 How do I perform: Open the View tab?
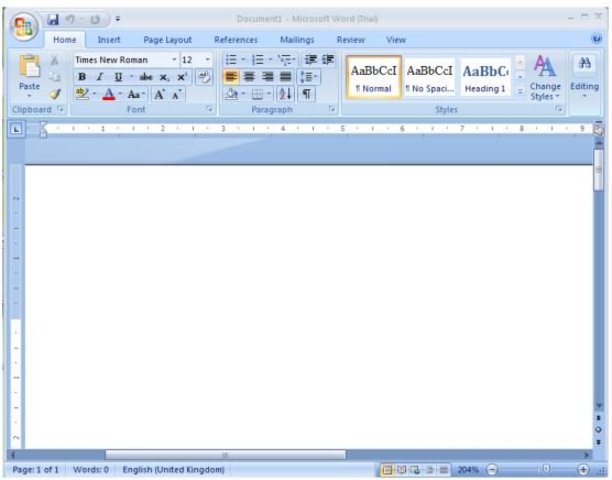[x=396, y=40]
